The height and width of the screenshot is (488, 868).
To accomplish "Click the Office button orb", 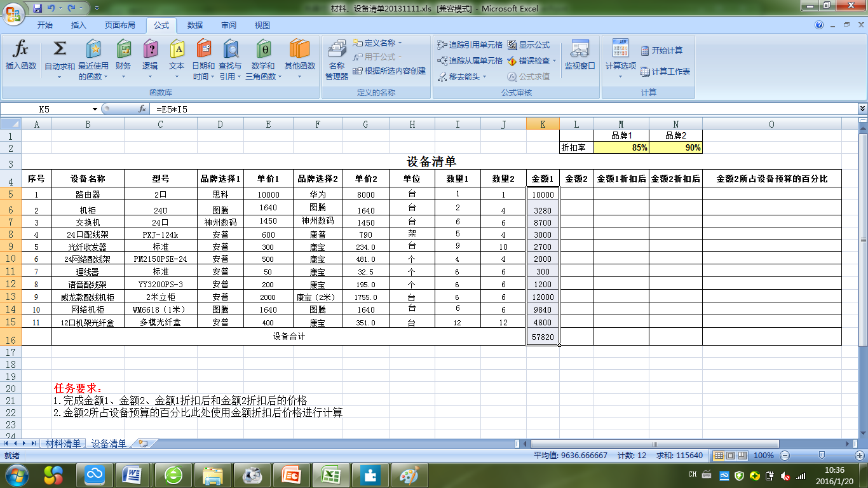I will coord(14,14).
